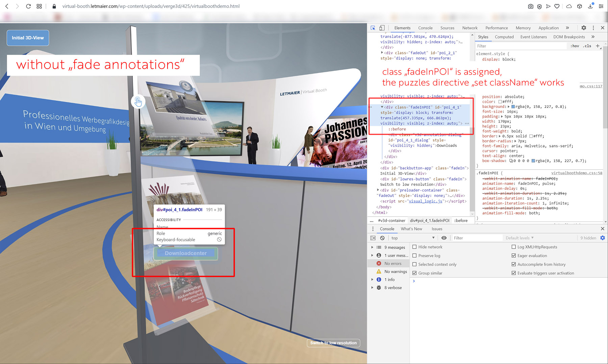Show more Styles pane tabs via chevron
Image resolution: width=608 pixels, height=364 pixels.
click(593, 37)
